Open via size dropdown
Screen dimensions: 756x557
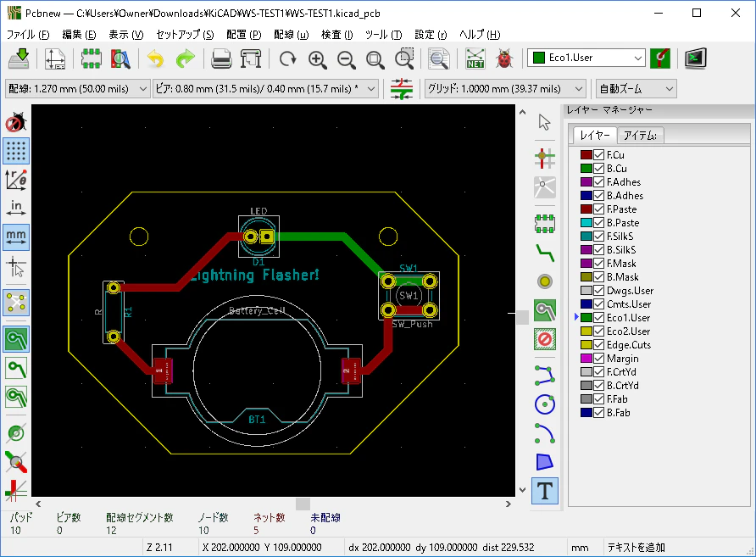click(265, 89)
